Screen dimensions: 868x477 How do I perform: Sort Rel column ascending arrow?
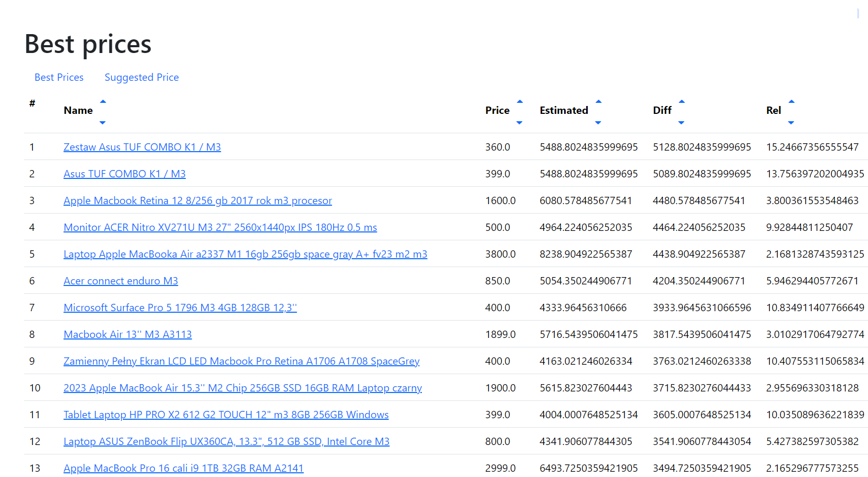[x=791, y=102]
